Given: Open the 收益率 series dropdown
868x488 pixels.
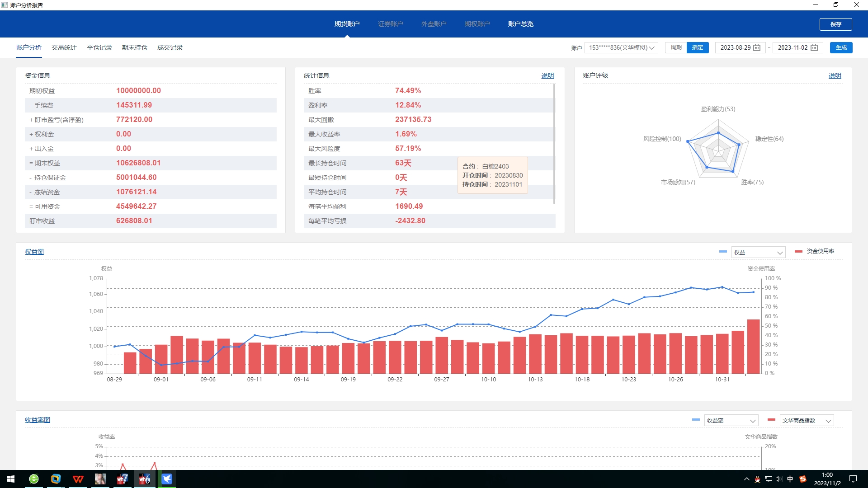Looking at the screenshot, I should pyautogui.click(x=731, y=420).
